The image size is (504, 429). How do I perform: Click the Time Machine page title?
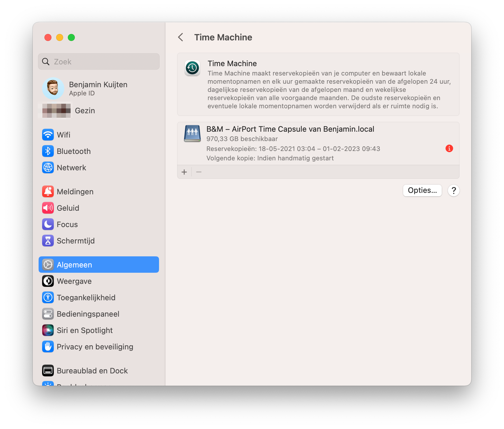pos(223,37)
